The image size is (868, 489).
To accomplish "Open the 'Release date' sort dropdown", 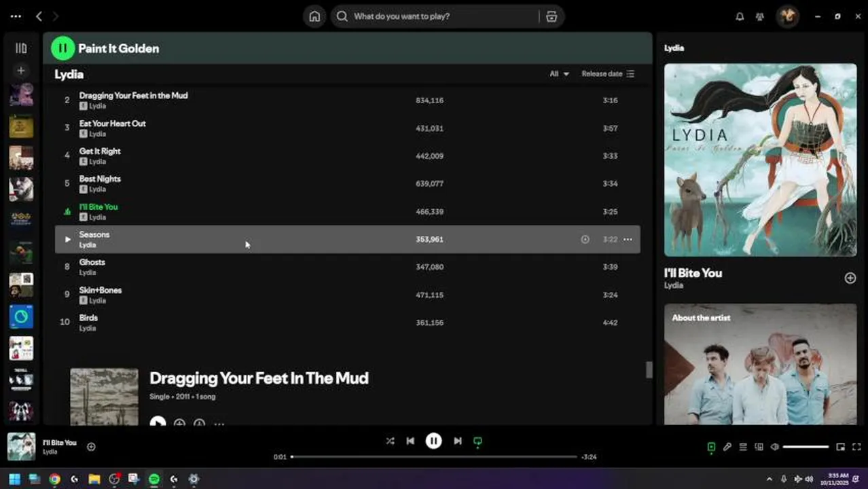I will coord(608,73).
